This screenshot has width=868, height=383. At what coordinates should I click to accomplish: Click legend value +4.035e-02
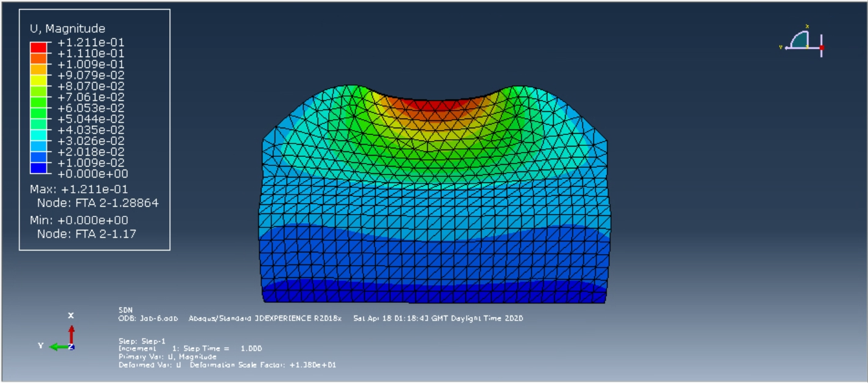tap(91, 130)
